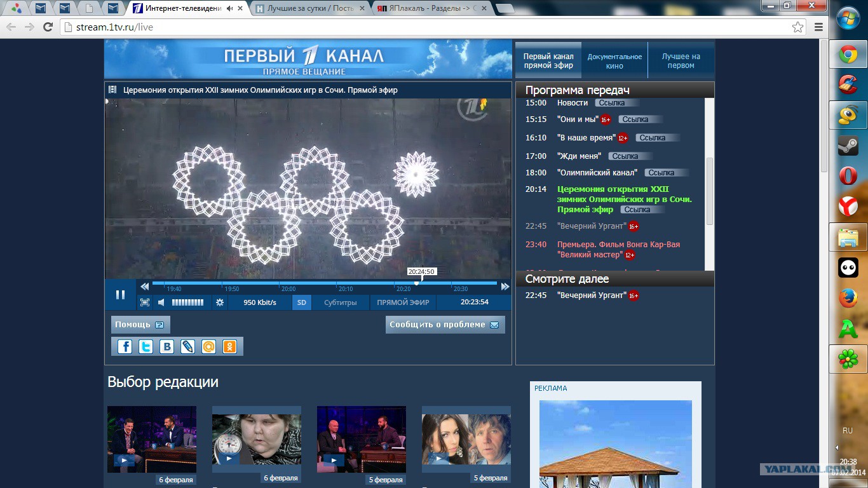The height and width of the screenshot is (488, 868).
Task: Launch CCleaner from the taskbar
Action: (848, 85)
